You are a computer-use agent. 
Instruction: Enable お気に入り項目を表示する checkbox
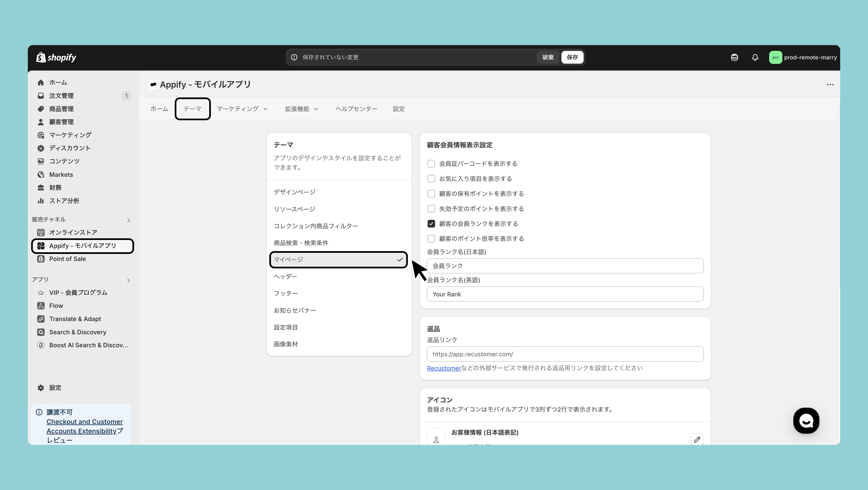tap(431, 178)
